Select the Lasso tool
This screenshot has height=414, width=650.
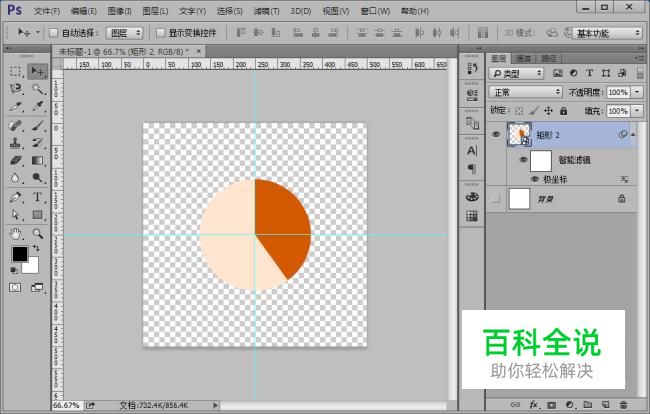[x=16, y=89]
